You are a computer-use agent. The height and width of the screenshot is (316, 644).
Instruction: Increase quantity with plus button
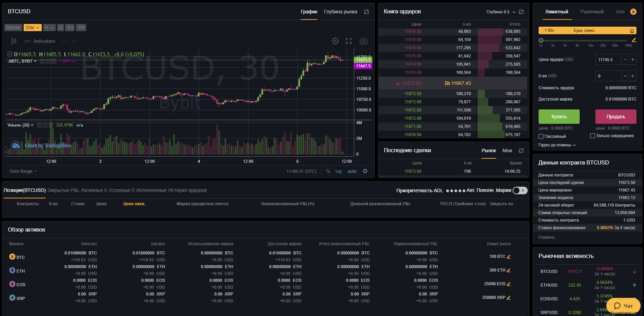633,76
